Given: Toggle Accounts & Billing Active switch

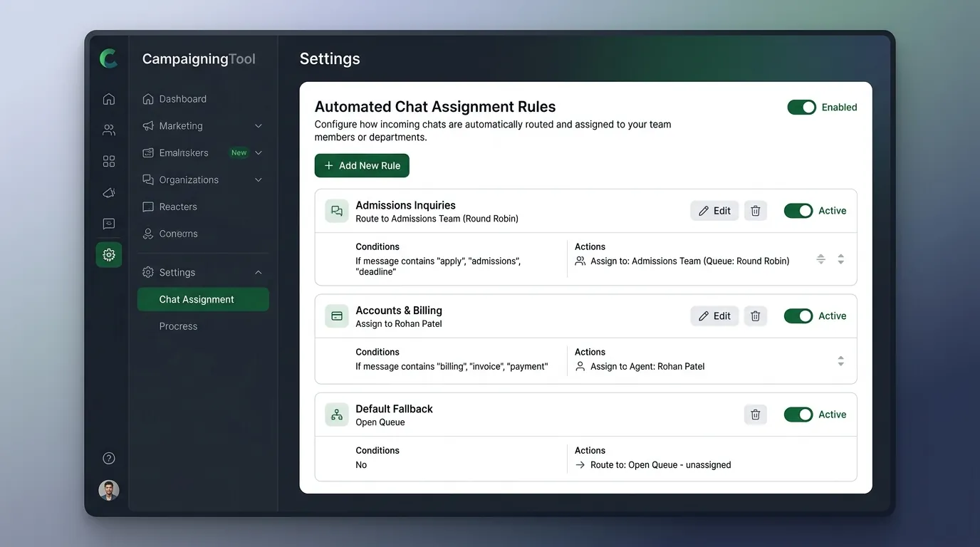Looking at the screenshot, I should click(x=798, y=316).
